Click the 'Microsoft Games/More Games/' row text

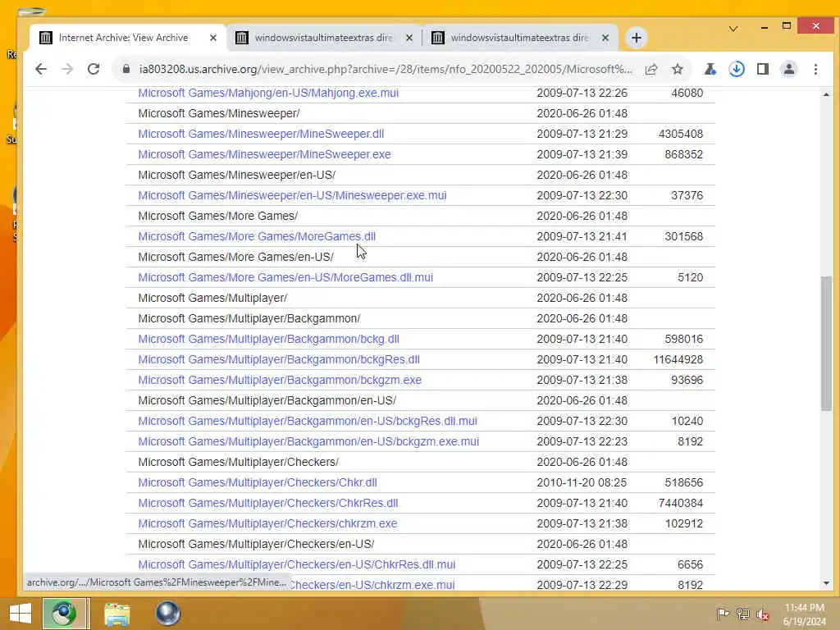[x=218, y=216]
